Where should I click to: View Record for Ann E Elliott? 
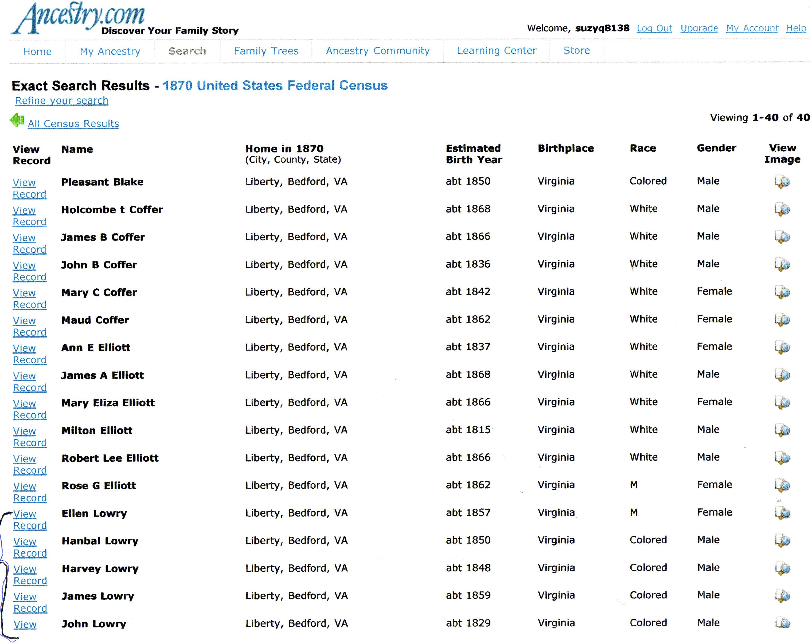[x=29, y=354]
